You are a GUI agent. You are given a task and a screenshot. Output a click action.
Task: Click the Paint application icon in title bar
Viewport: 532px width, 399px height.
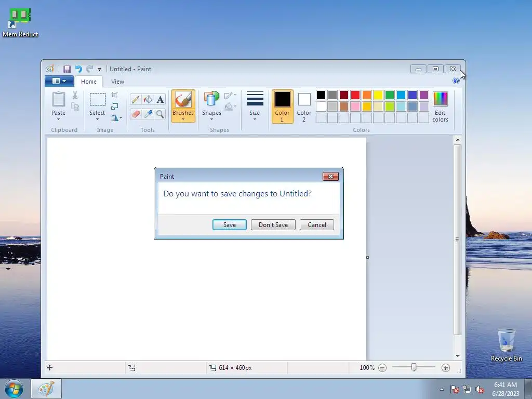coord(50,69)
